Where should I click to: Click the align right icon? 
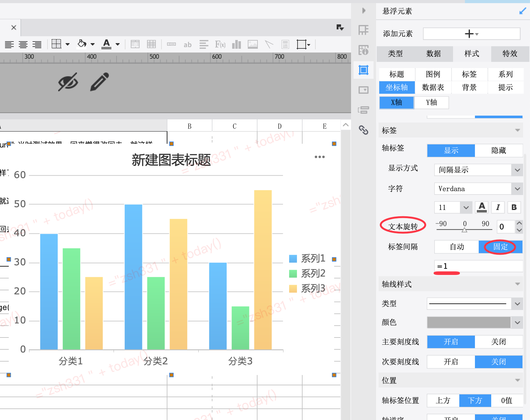tap(37, 44)
